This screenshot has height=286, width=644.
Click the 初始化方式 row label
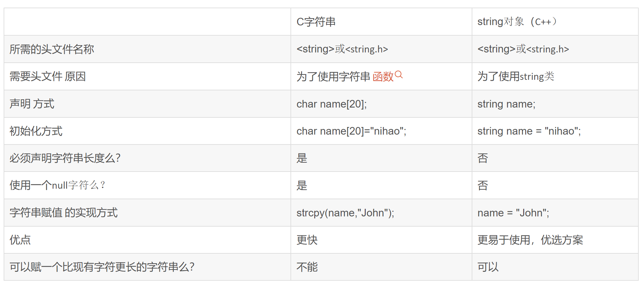pyautogui.click(x=36, y=131)
